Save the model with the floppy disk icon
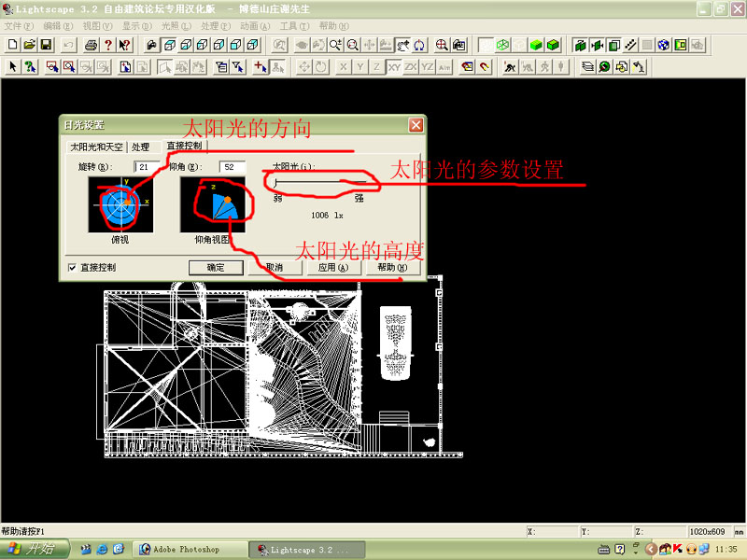This screenshot has height=560, width=747. [46, 45]
